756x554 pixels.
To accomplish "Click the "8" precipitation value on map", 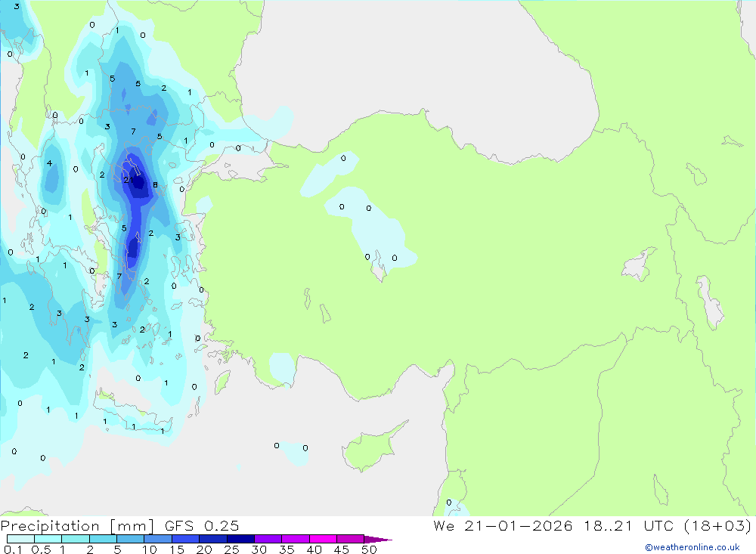I will point(155,184).
